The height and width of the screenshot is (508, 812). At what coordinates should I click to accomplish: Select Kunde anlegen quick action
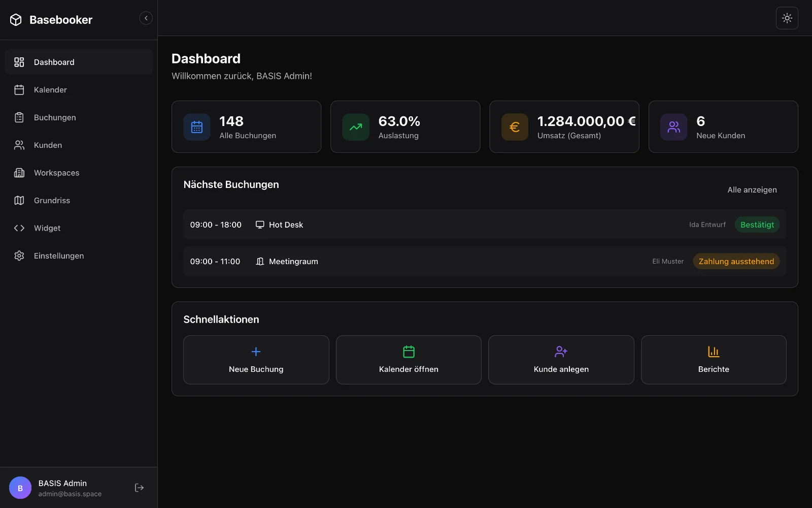coord(561,360)
